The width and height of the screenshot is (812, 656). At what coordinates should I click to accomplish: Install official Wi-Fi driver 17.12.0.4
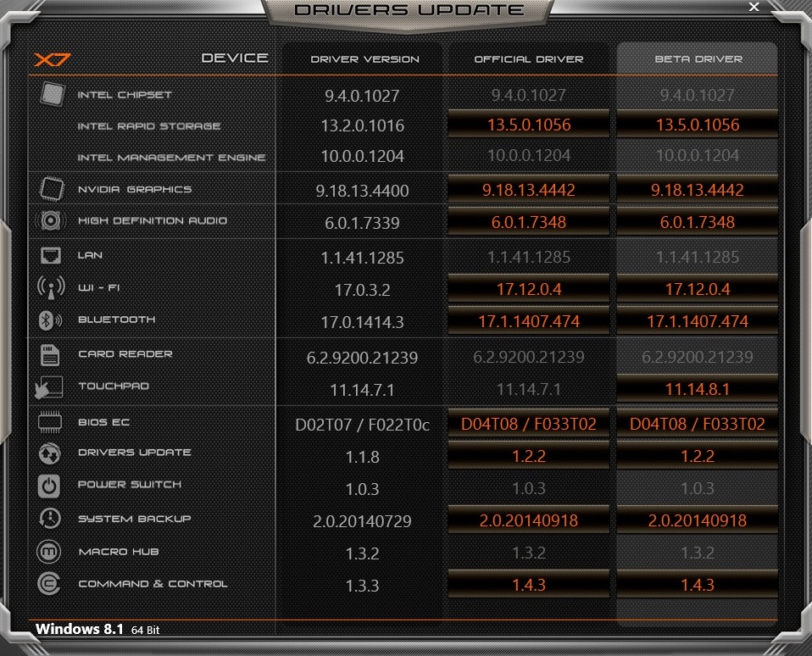[x=529, y=288]
